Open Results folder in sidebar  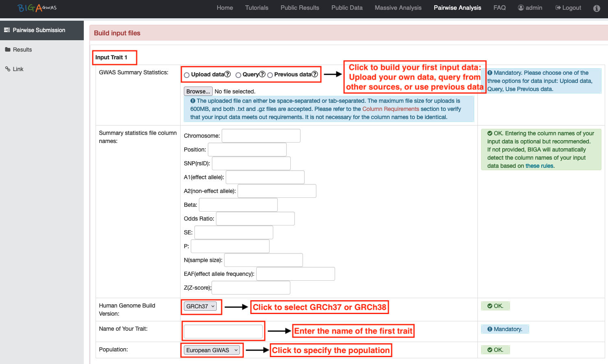pyautogui.click(x=22, y=50)
